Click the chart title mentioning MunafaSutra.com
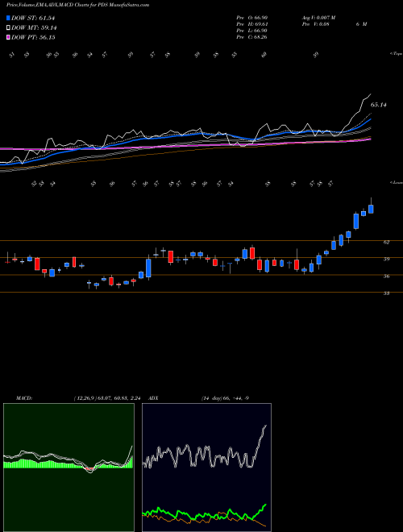403x532 pixels. (77, 5)
